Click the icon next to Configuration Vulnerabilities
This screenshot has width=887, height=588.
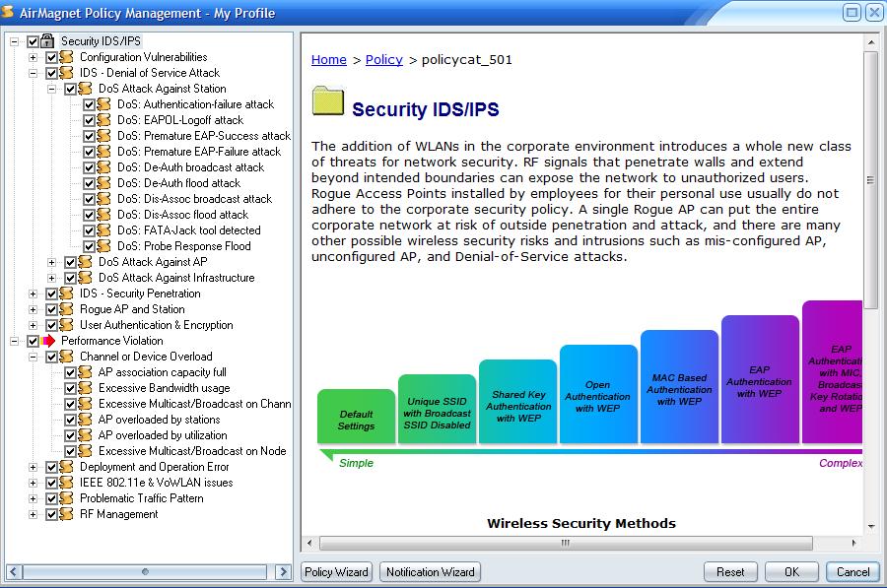pyautogui.click(x=66, y=57)
